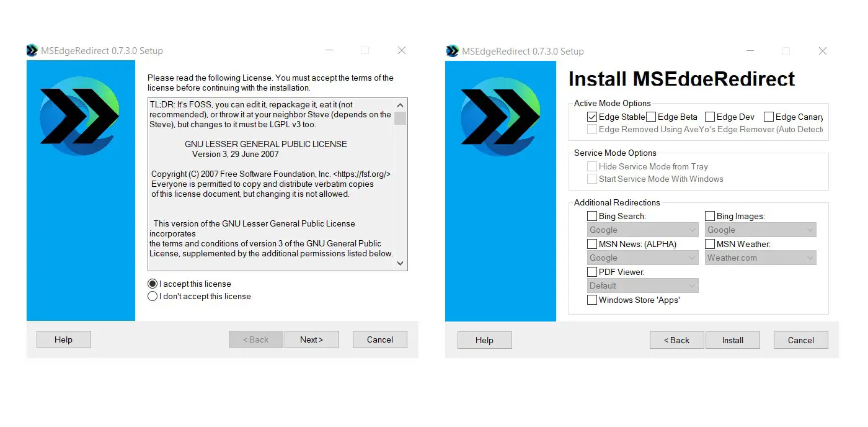
Task: Click the license scrollbar down arrow
Action: pyautogui.click(x=400, y=264)
